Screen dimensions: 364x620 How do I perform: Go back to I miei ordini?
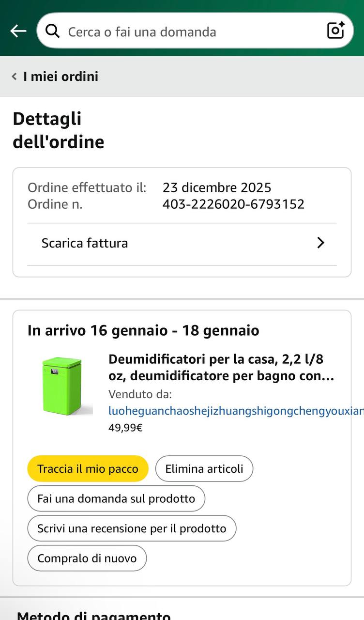pos(61,77)
